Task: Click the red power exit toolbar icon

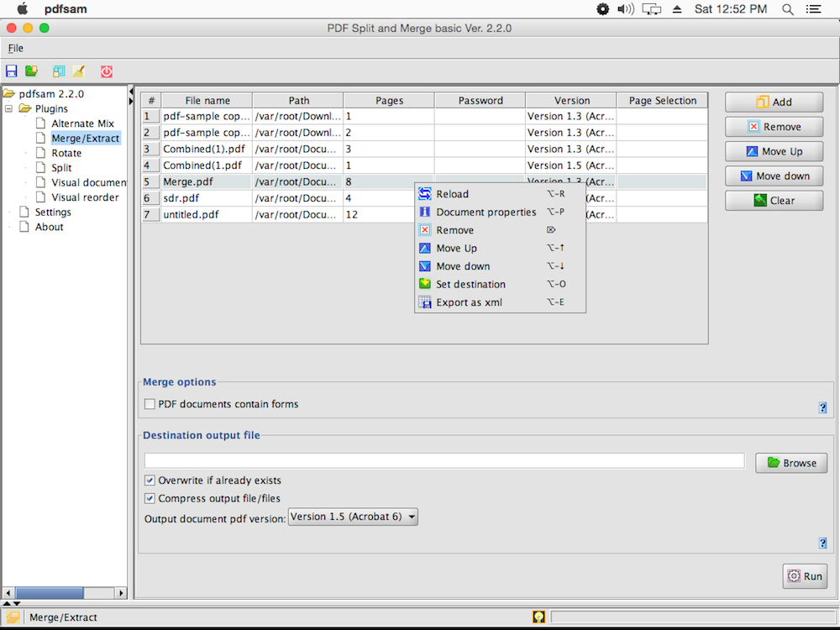Action: (x=107, y=71)
